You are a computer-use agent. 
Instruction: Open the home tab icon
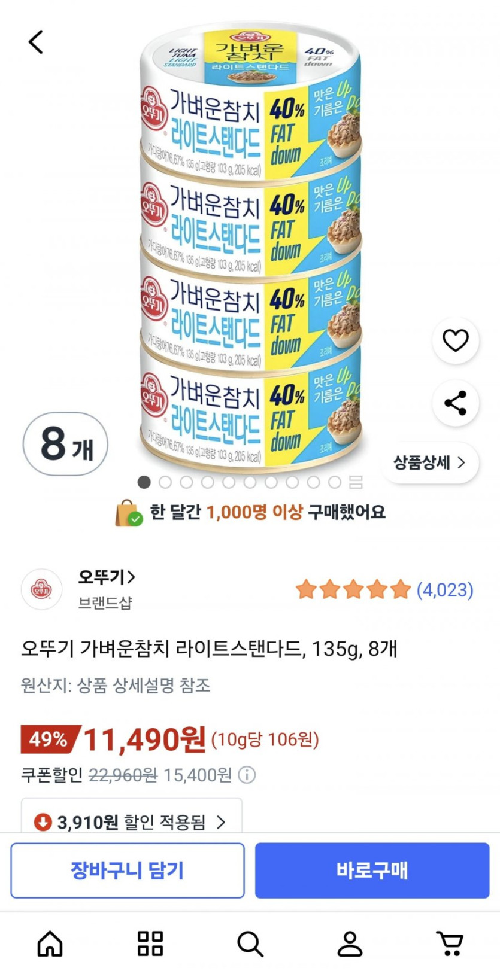click(x=50, y=944)
